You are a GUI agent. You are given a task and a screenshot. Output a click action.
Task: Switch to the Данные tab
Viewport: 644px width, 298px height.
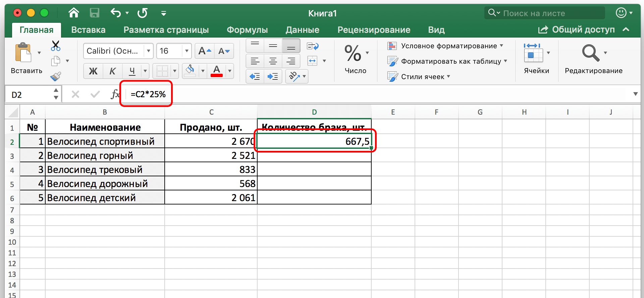(x=302, y=30)
